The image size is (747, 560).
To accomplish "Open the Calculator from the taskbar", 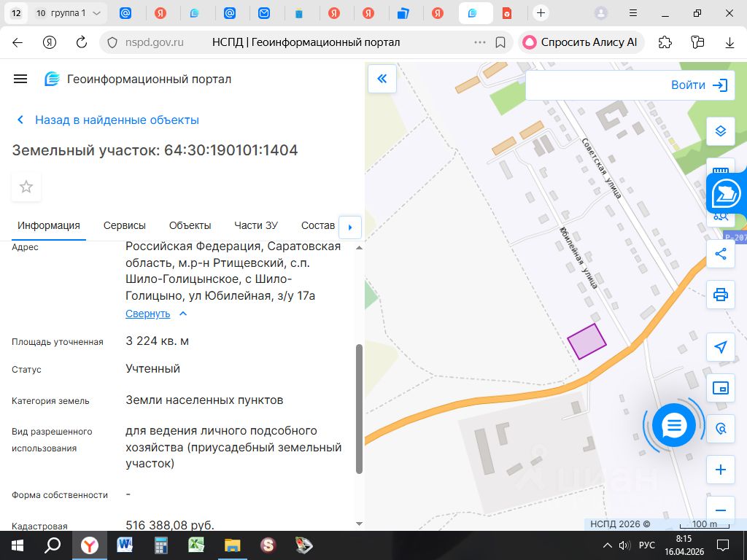I will (160, 545).
